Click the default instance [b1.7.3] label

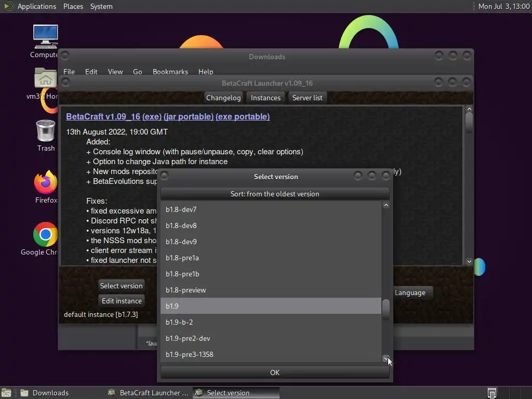pos(101,314)
